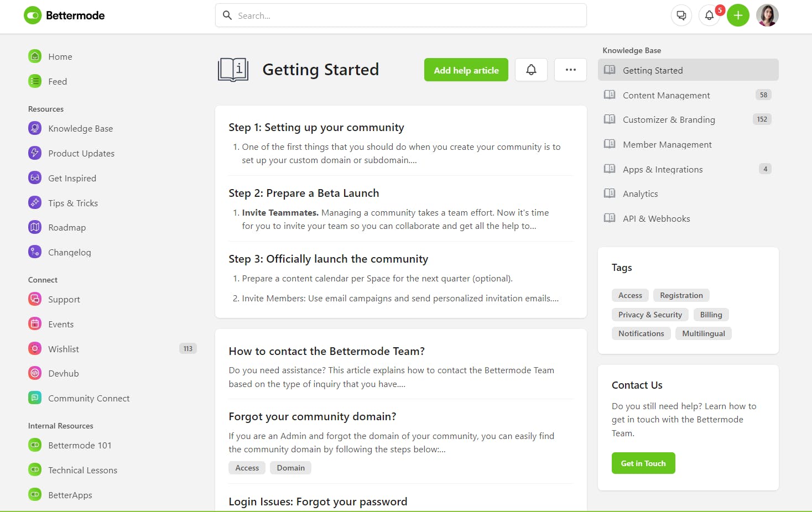Go to Product Updates space
This screenshot has height=512, width=812.
81,154
